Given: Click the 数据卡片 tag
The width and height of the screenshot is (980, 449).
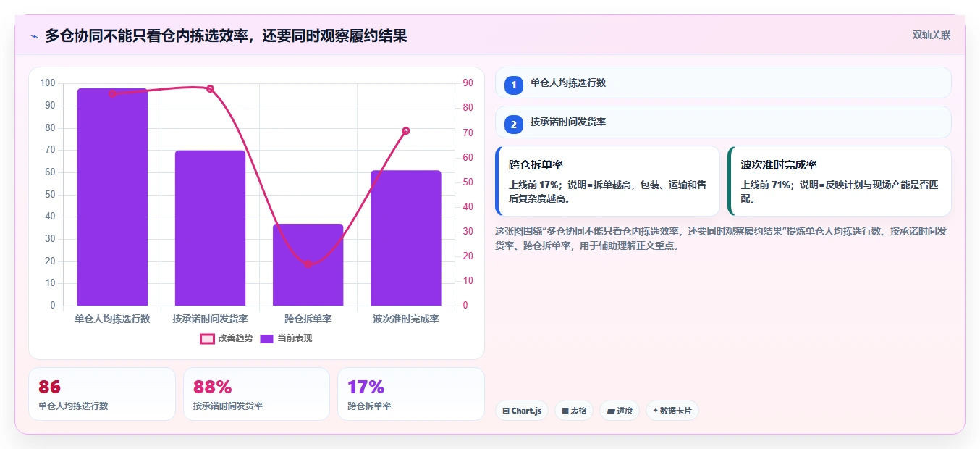Looking at the screenshot, I should point(672,411).
